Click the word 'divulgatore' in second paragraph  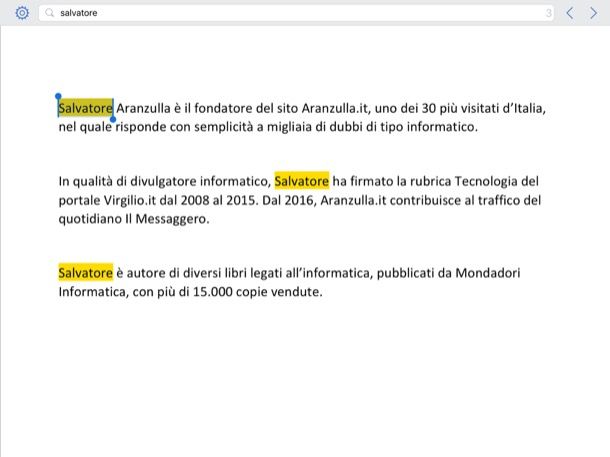pos(163,182)
